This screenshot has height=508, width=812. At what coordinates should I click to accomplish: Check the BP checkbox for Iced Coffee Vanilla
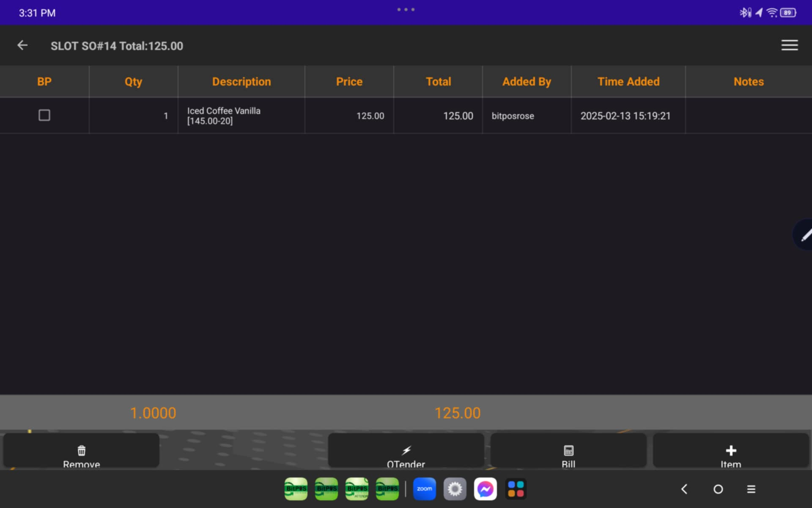pyautogui.click(x=44, y=115)
